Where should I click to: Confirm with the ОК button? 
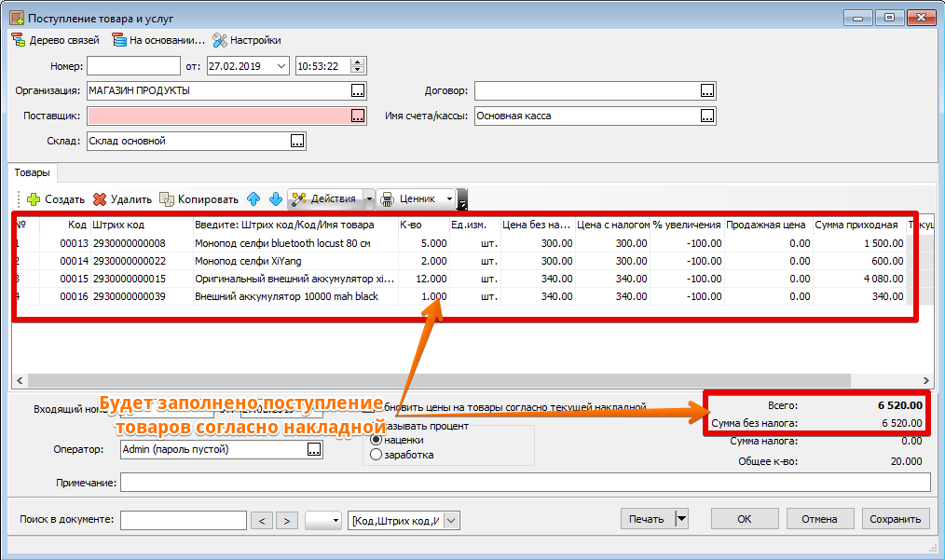(x=745, y=518)
